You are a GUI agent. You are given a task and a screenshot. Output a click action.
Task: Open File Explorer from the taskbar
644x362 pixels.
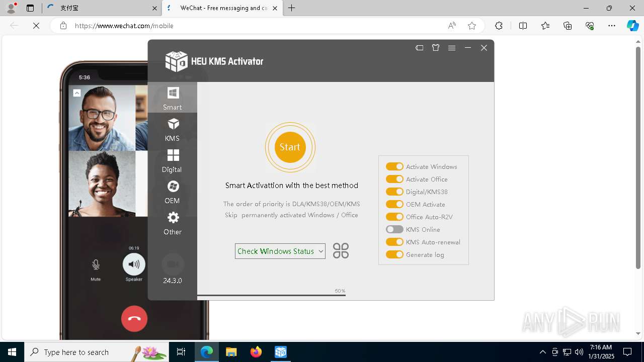click(231, 352)
